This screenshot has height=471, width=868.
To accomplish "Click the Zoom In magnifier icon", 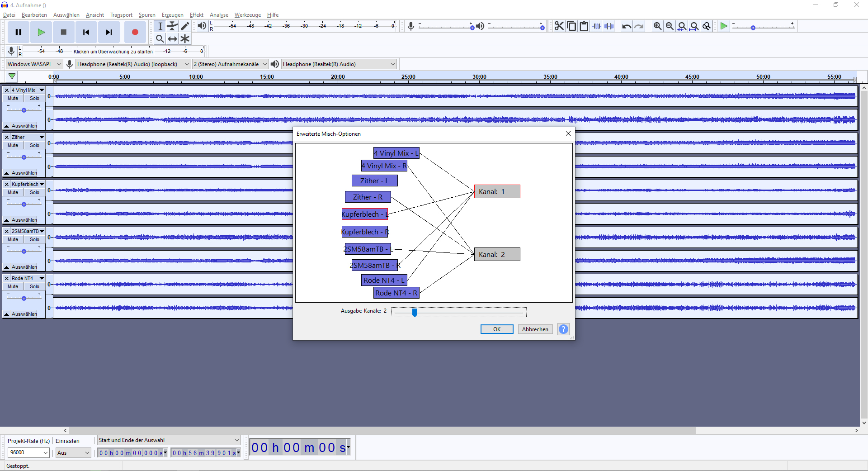I will pyautogui.click(x=657, y=26).
